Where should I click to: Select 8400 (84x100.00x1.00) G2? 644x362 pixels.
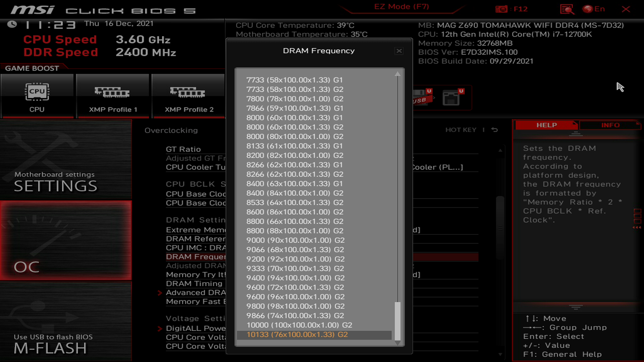coord(294,193)
